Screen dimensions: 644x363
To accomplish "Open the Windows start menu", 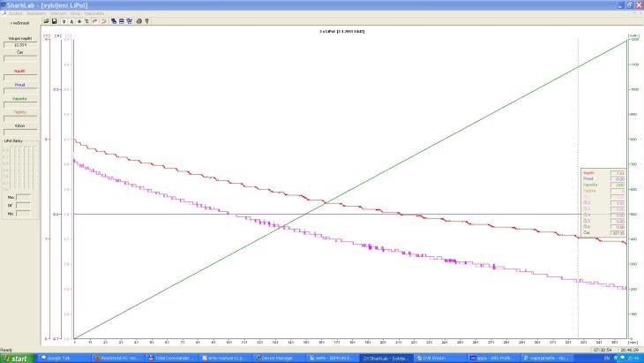I will [16, 358].
